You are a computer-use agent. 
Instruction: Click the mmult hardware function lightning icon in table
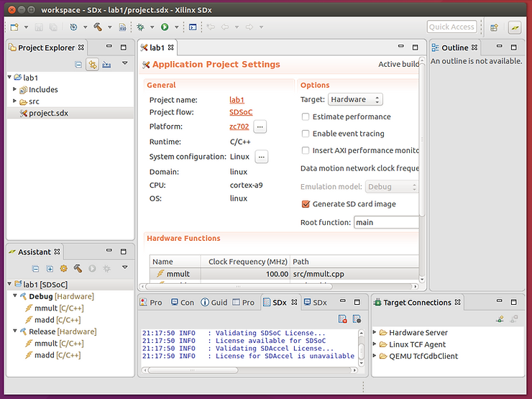(x=160, y=273)
